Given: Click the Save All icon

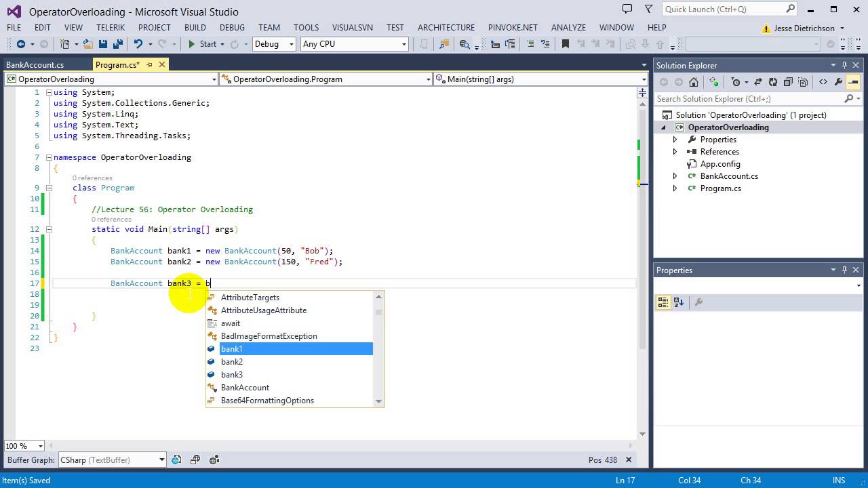Looking at the screenshot, I should 117,44.
